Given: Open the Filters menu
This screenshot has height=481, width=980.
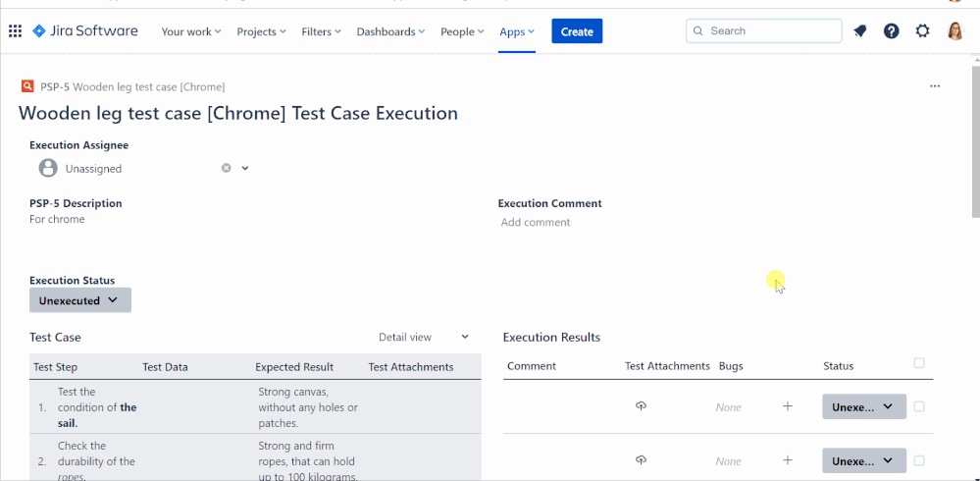Looking at the screenshot, I should (321, 31).
